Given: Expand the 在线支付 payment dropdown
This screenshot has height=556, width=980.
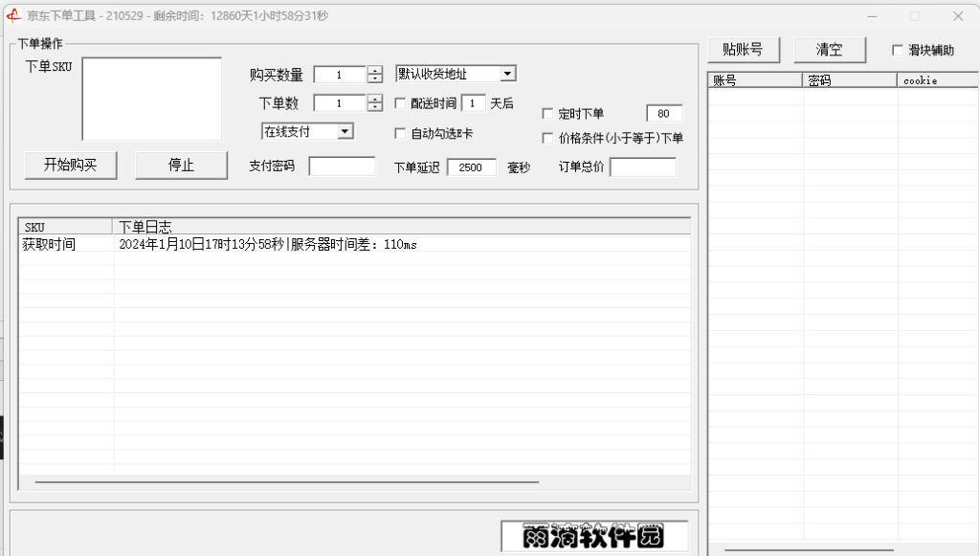Looking at the screenshot, I should pos(345,131).
